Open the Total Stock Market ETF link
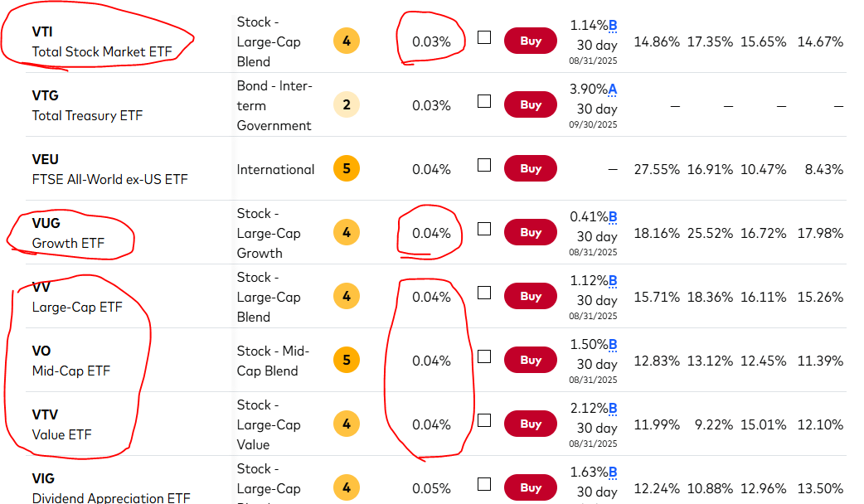The width and height of the screenshot is (864, 504). pyautogui.click(x=102, y=51)
